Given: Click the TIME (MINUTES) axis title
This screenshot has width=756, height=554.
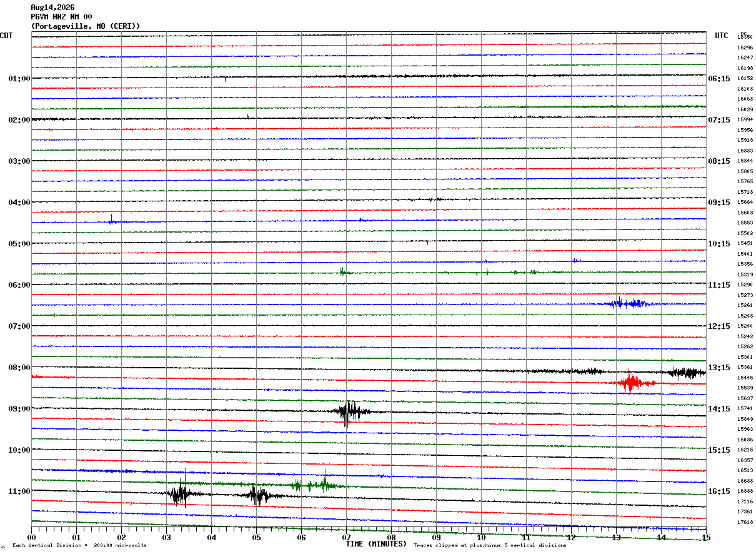Looking at the screenshot, I should (376, 544).
